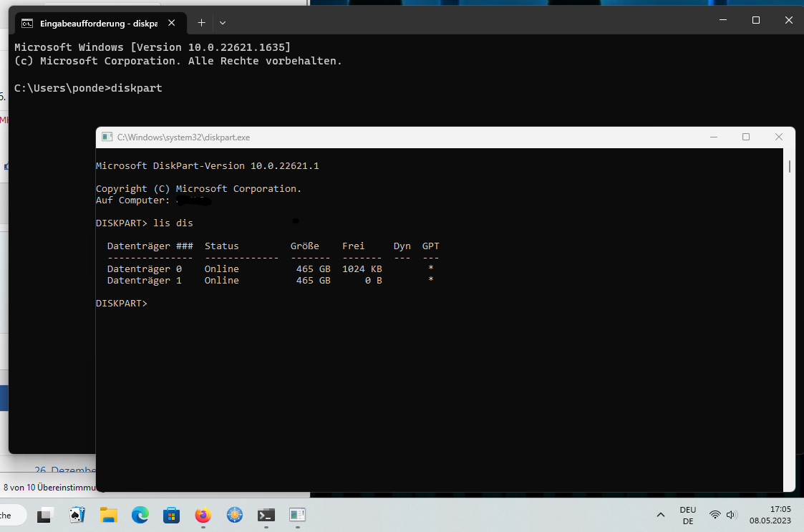The height and width of the screenshot is (532, 804).
Task: Minimize the Terminal window
Action: point(723,20)
